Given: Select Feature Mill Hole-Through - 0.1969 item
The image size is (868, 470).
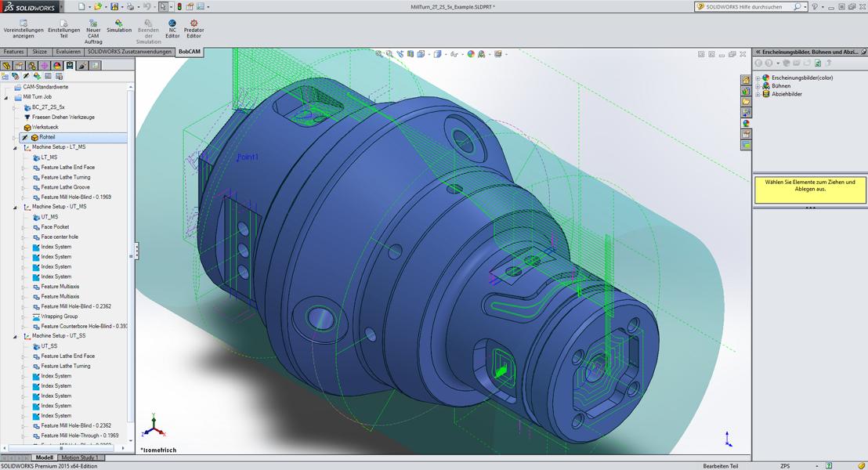Looking at the screenshot, I should (80, 436).
